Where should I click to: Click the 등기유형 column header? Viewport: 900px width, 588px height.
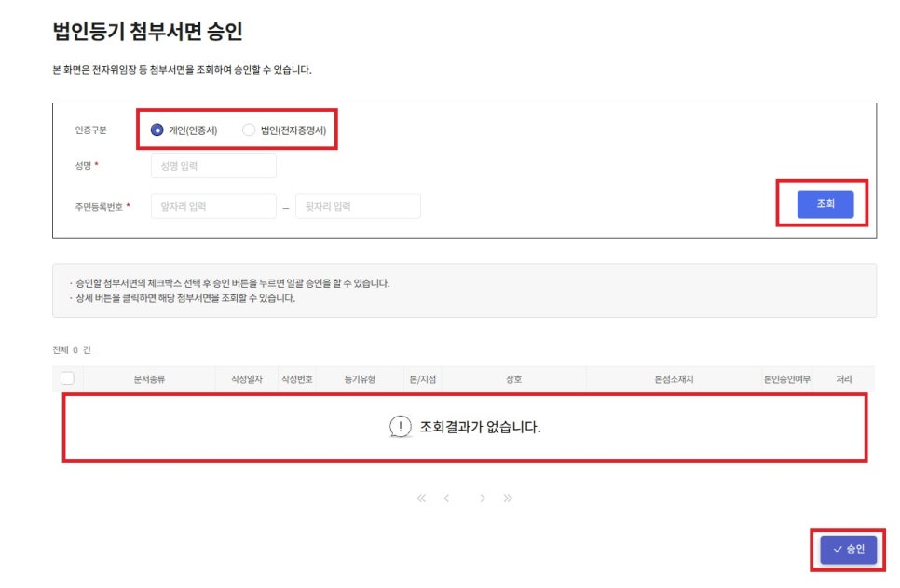[x=360, y=379]
